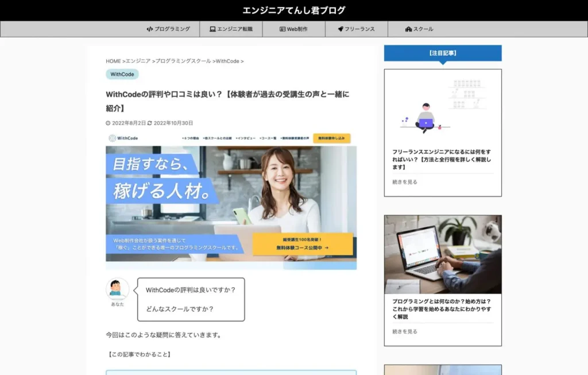Click the WithCode logo in the banner
Viewport: 588px width, 375px height.
(123, 138)
